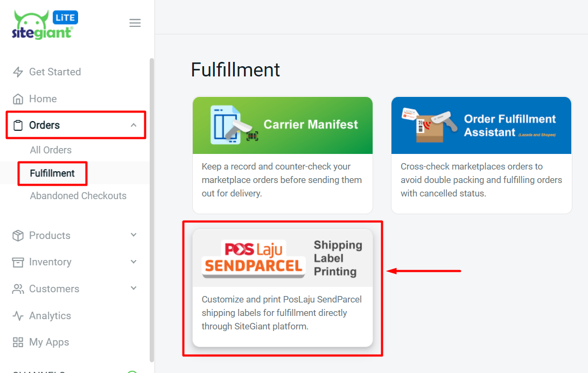Screen dimensions: 588x373
Task: Open All Orders in sidebar
Action: pos(51,150)
